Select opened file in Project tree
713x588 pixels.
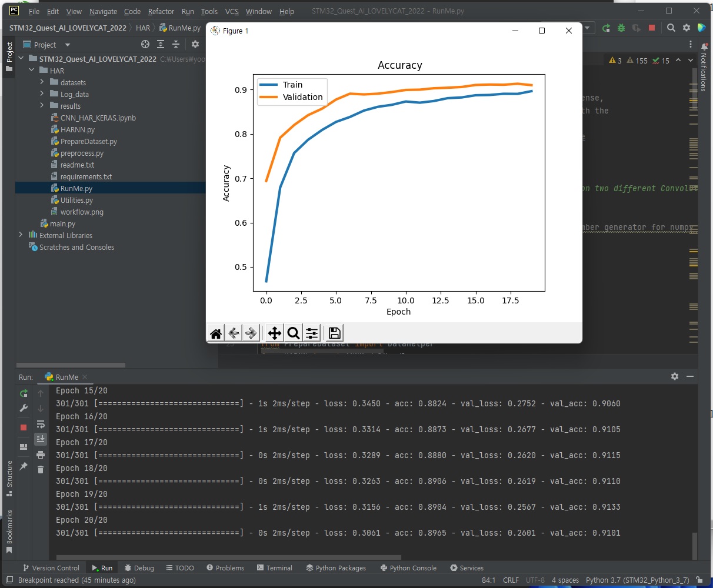(145, 44)
